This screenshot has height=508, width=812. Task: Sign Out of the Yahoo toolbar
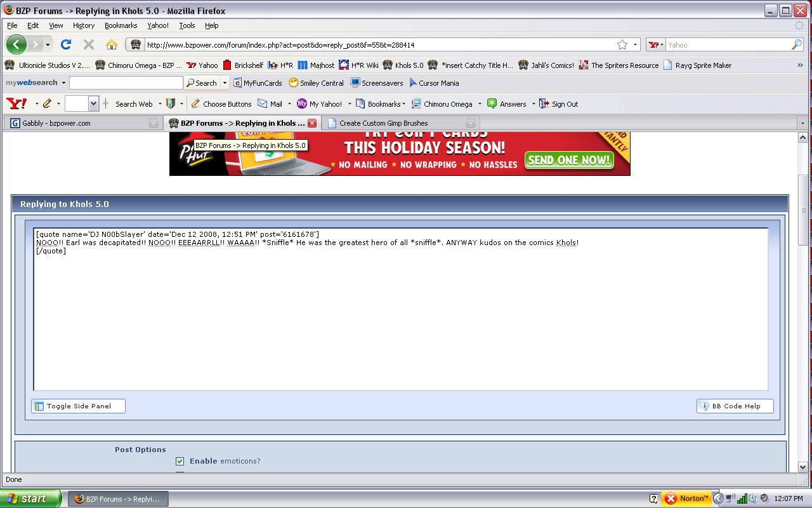(x=559, y=104)
